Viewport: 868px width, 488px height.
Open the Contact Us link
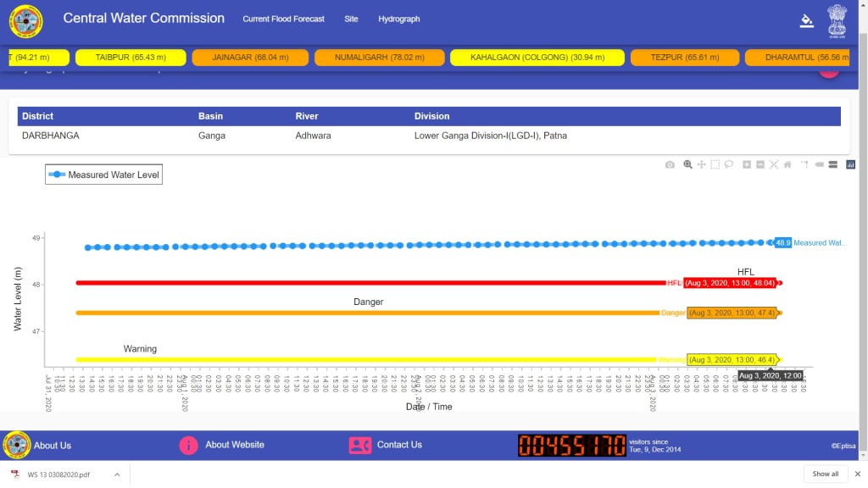coord(398,445)
